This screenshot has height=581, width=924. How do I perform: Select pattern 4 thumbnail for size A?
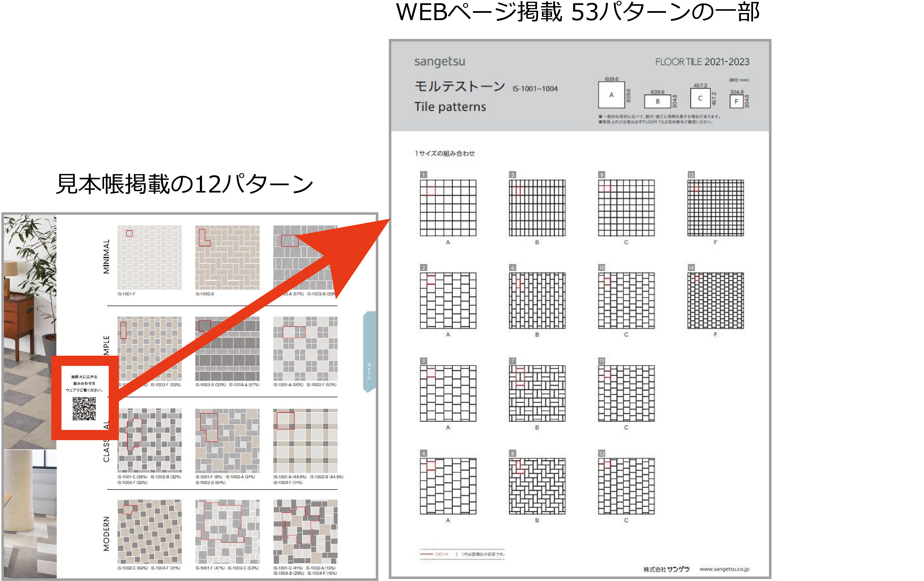pos(448,486)
